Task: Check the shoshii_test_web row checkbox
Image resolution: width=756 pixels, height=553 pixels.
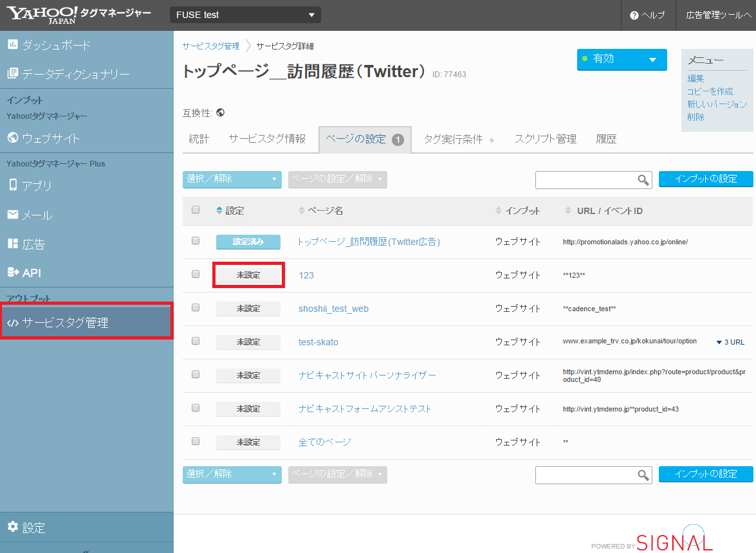Action: click(x=195, y=307)
